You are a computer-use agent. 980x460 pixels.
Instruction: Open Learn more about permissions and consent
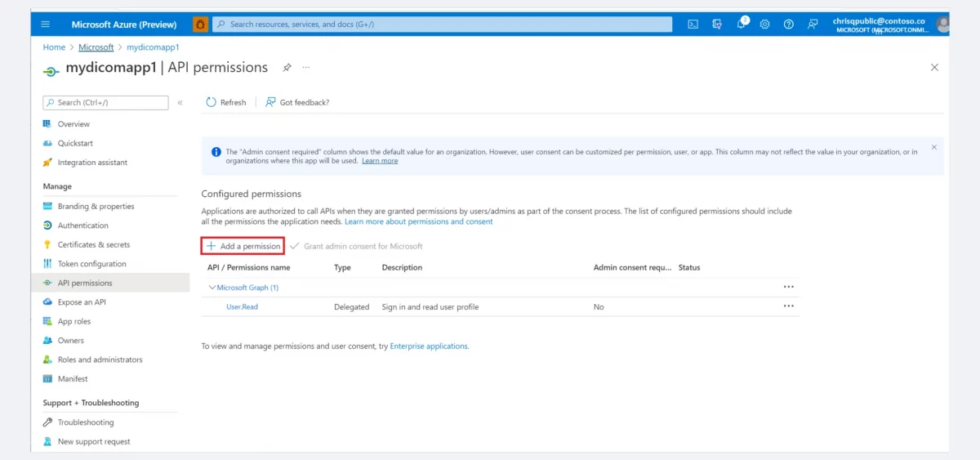click(x=419, y=221)
